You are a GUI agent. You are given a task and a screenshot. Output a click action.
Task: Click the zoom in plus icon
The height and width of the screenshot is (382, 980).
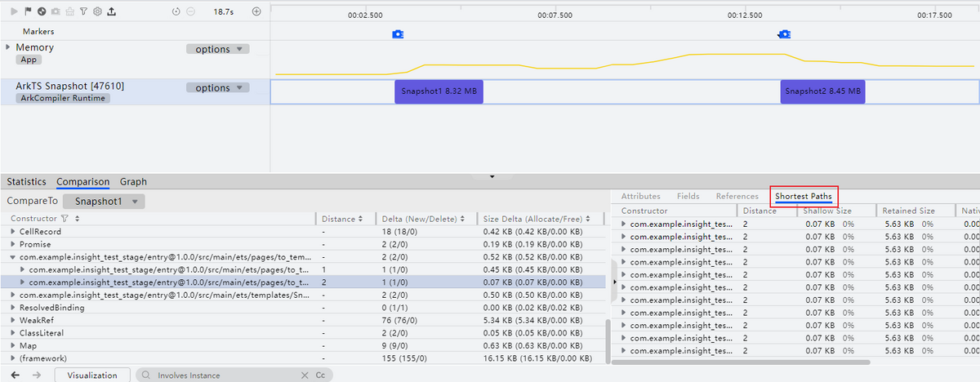pos(256,12)
